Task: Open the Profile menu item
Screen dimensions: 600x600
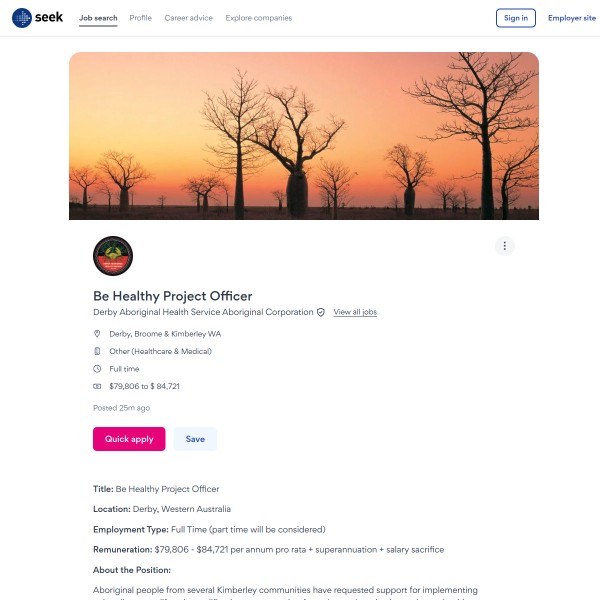Action: (140, 18)
